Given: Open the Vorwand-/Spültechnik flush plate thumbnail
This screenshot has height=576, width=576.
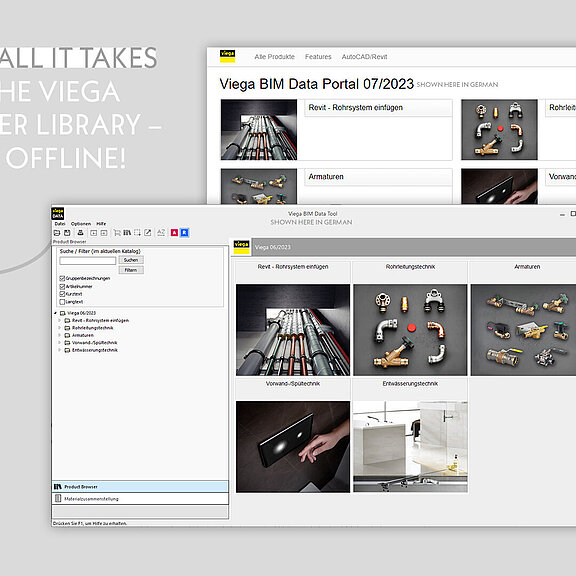Looking at the screenshot, I should (x=293, y=447).
